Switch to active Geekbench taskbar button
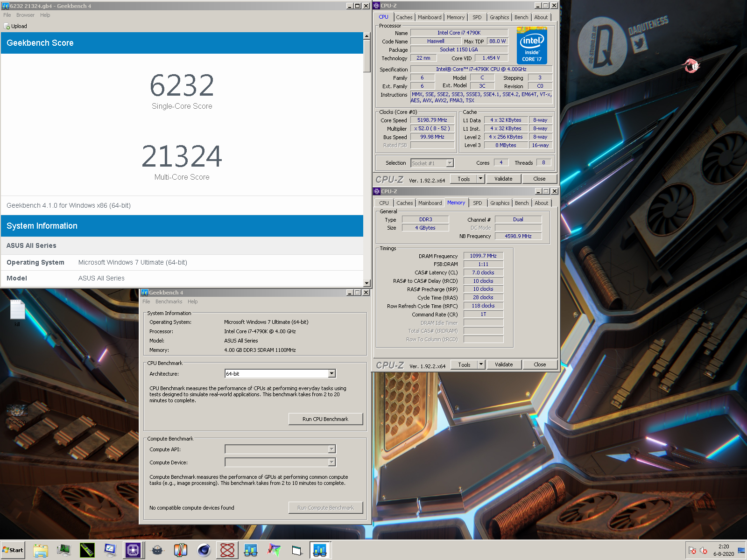This screenshot has height=560, width=747. 320,550
